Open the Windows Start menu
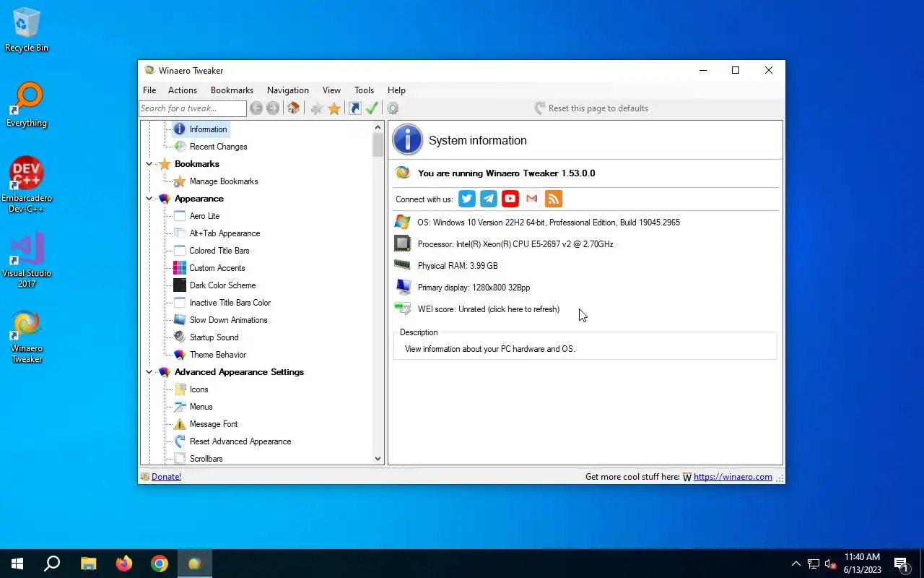Image resolution: width=924 pixels, height=578 pixels. tap(17, 564)
